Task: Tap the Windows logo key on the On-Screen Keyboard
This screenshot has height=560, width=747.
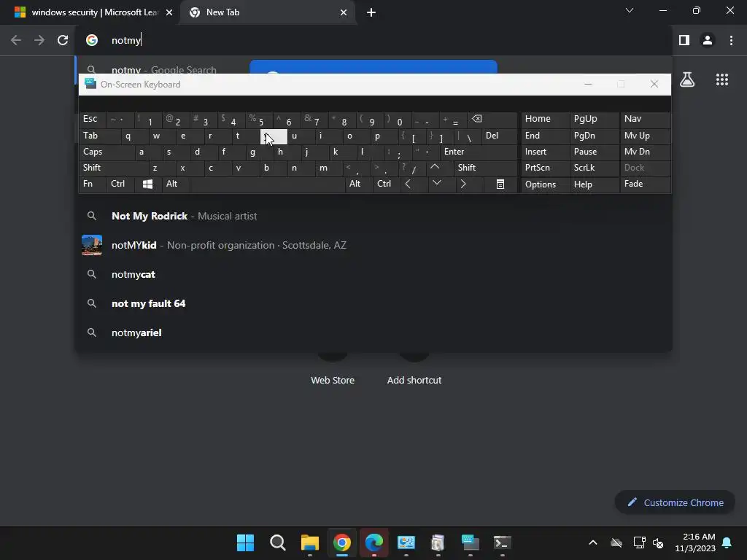Action: pos(147,184)
